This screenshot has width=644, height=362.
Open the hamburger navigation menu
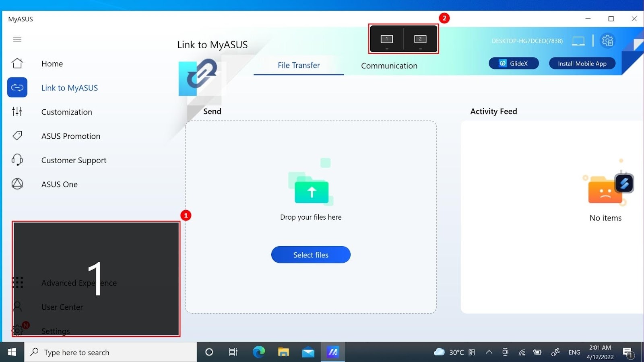tap(17, 39)
